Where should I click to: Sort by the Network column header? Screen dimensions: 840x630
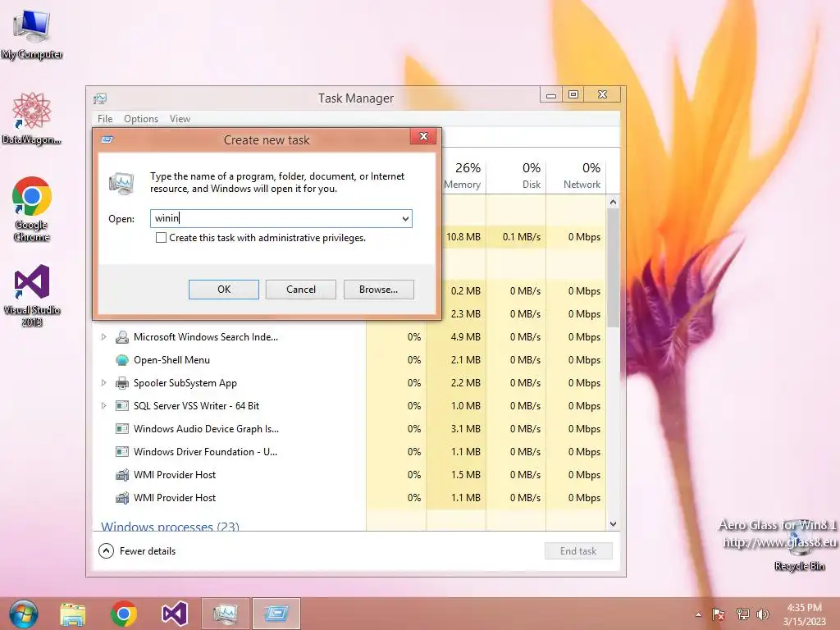[x=576, y=176]
